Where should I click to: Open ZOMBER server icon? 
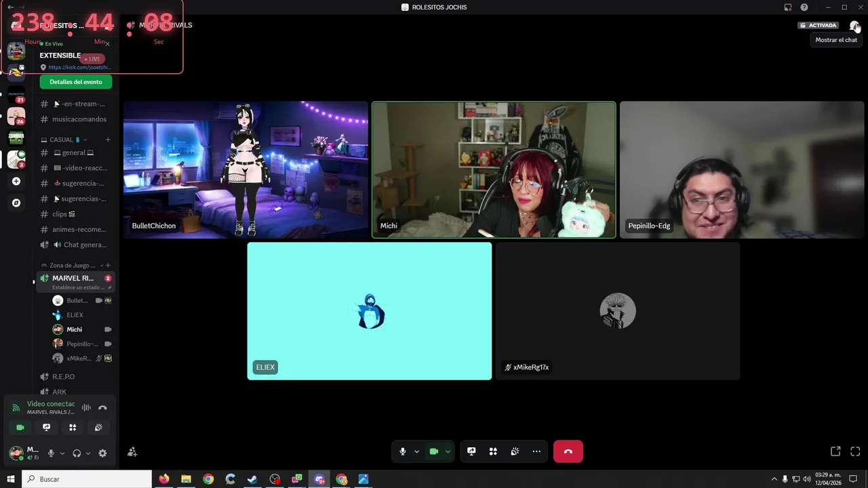click(x=16, y=138)
